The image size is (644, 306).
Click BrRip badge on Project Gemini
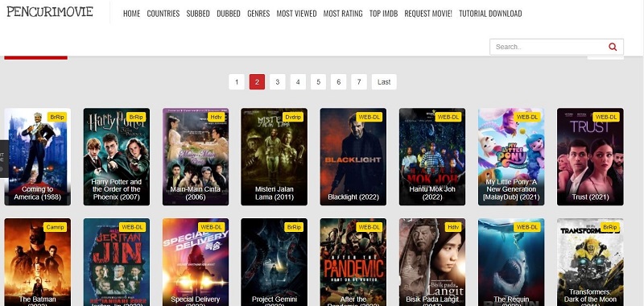[293, 227]
